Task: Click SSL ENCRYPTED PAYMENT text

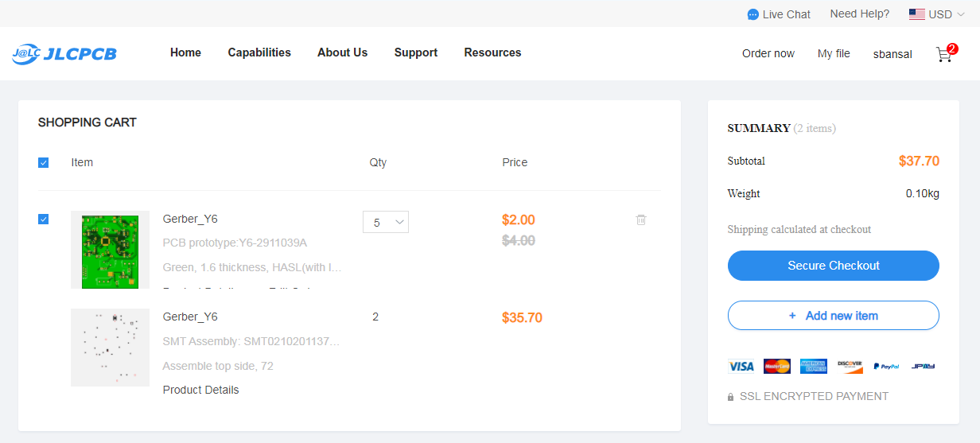Action: (814, 396)
